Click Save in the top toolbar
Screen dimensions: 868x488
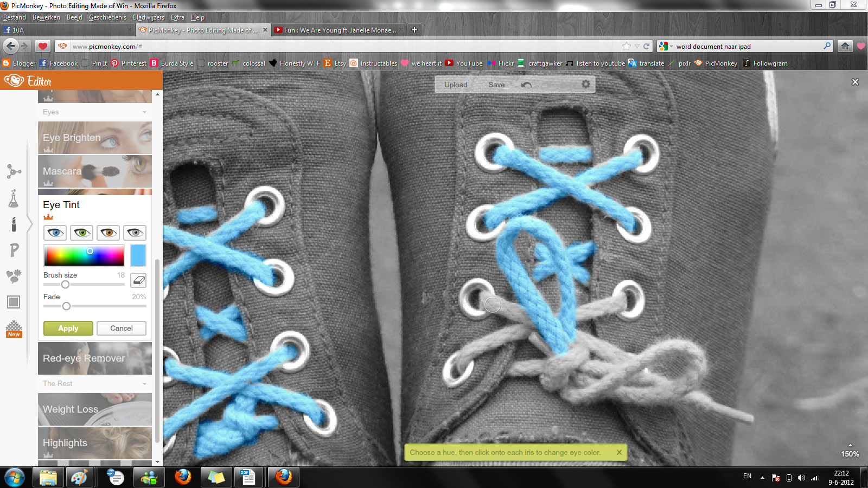coord(496,85)
